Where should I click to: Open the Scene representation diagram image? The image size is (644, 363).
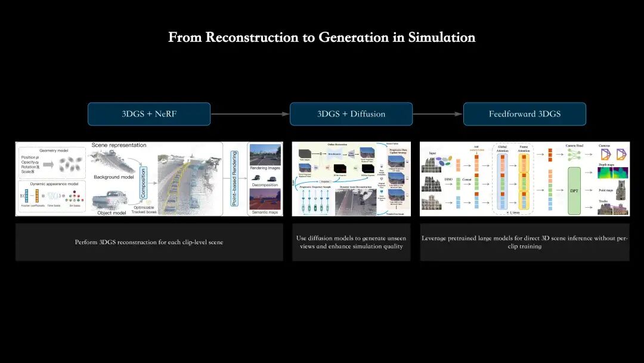(x=149, y=179)
